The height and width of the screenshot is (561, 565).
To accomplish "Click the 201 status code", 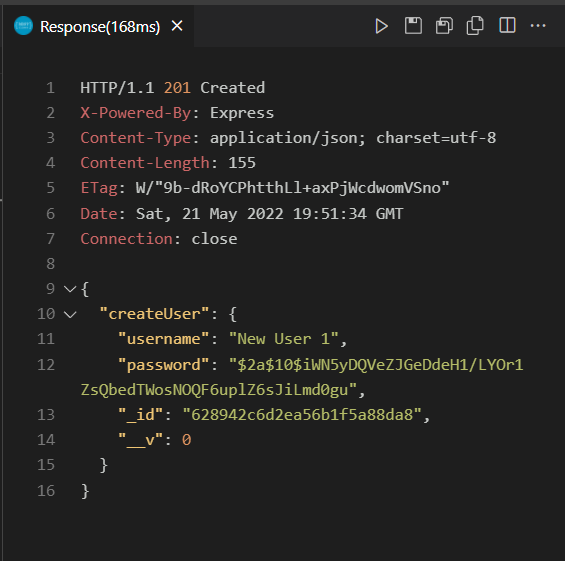I will [177, 88].
